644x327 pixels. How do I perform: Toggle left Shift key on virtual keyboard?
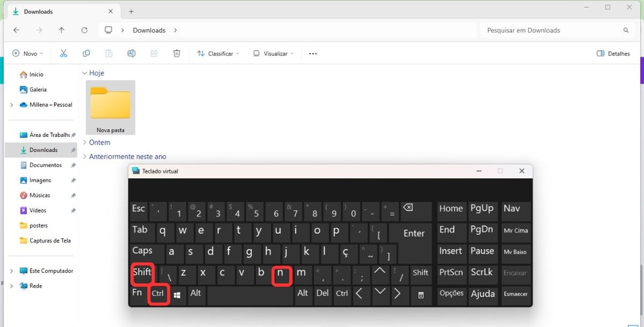click(x=142, y=275)
